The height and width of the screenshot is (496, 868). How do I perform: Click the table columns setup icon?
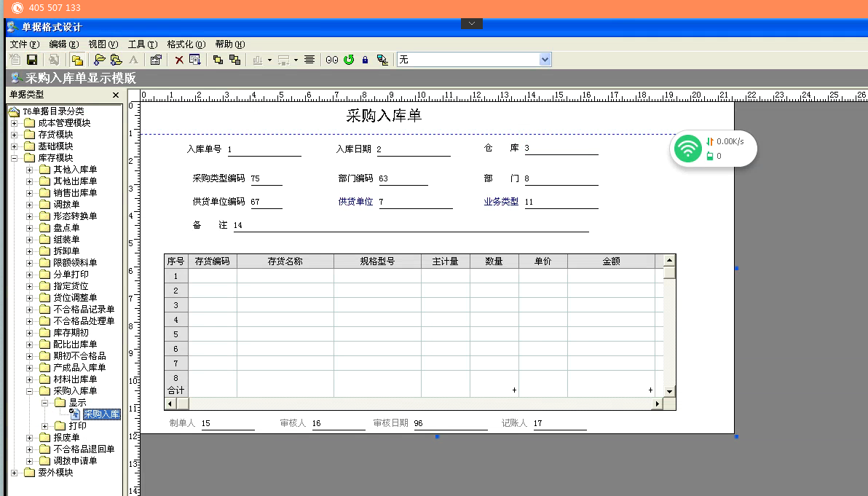tap(195, 60)
